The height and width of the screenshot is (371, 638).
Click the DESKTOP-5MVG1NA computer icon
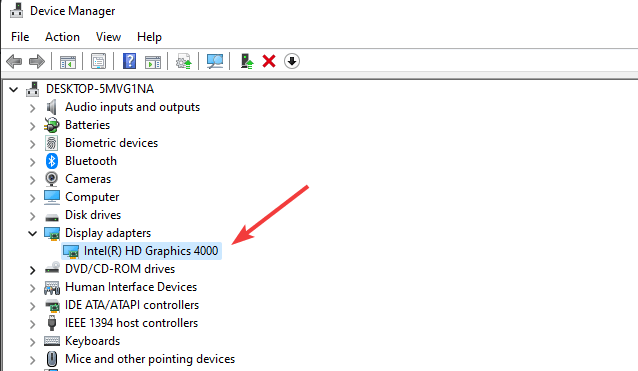click(33, 89)
